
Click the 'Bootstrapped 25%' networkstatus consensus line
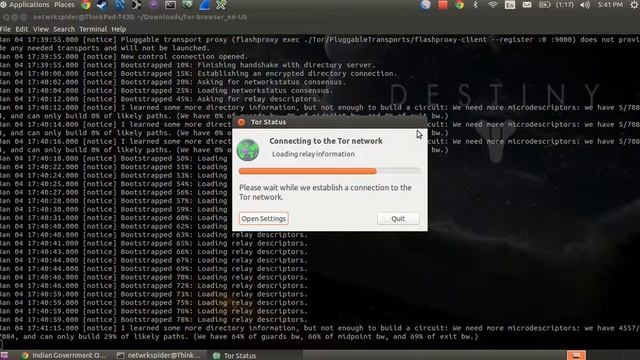(167, 91)
